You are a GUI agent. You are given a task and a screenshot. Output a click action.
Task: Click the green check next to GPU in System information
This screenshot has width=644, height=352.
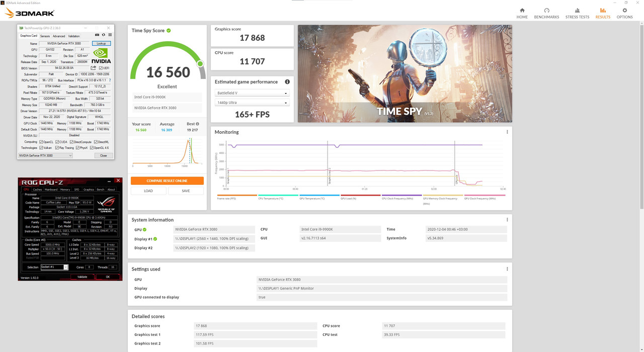coord(144,229)
